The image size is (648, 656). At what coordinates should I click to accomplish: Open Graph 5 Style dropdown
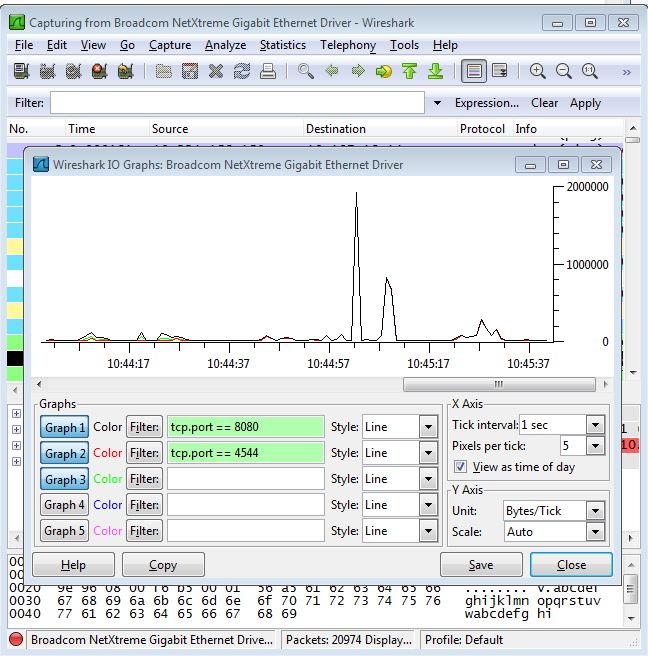click(428, 531)
